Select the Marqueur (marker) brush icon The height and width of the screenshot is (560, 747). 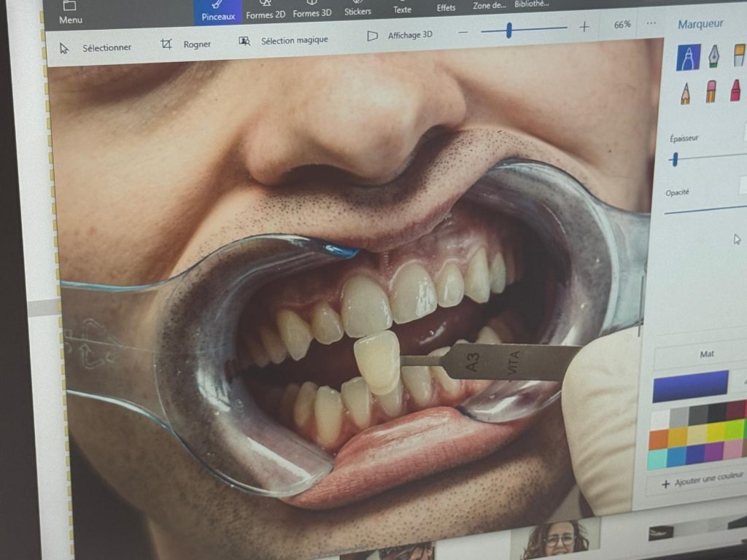click(689, 57)
